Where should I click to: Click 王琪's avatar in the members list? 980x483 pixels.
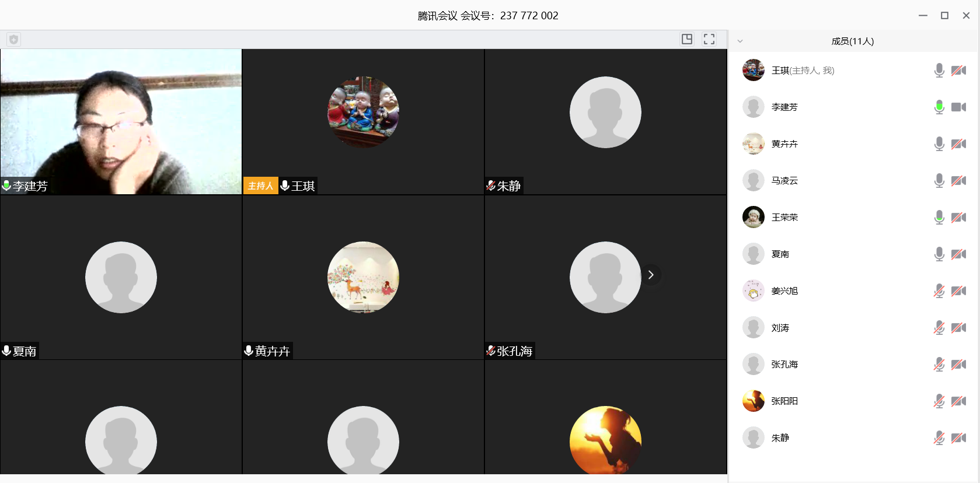click(753, 70)
